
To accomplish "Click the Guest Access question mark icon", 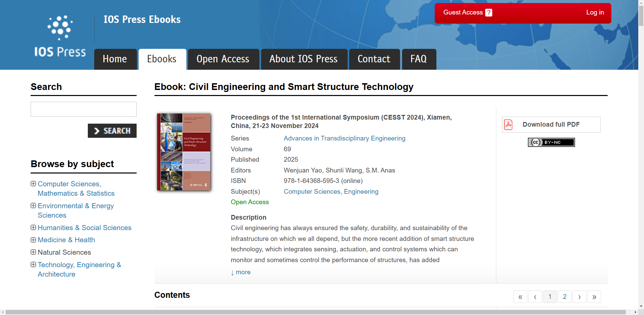I will [489, 12].
